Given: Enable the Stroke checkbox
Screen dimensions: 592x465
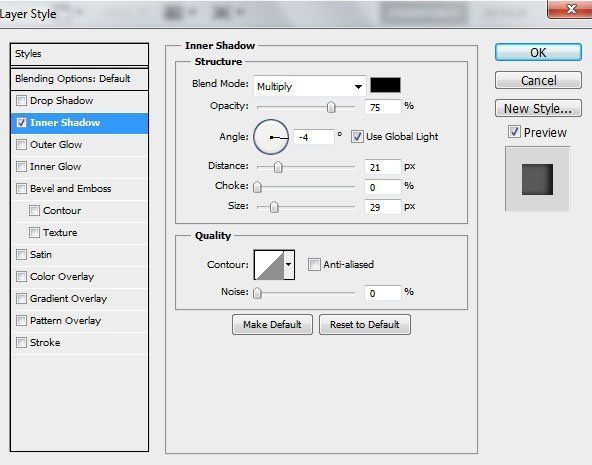Looking at the screenshot, I should (x=22, y=342).
